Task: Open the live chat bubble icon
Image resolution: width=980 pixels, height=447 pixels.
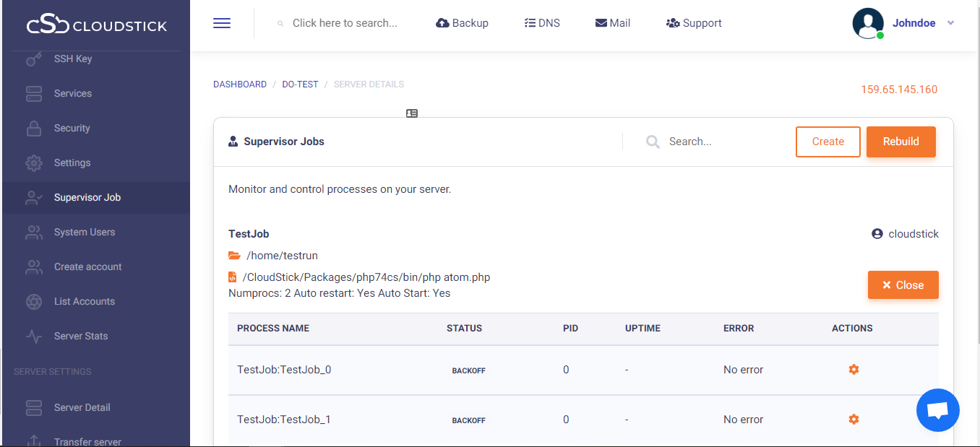Action: (x=937, y=410)
